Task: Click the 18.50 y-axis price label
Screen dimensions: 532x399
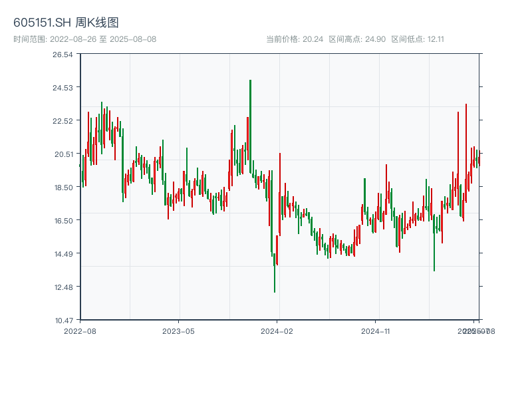Action: click(x=63, y=188)
